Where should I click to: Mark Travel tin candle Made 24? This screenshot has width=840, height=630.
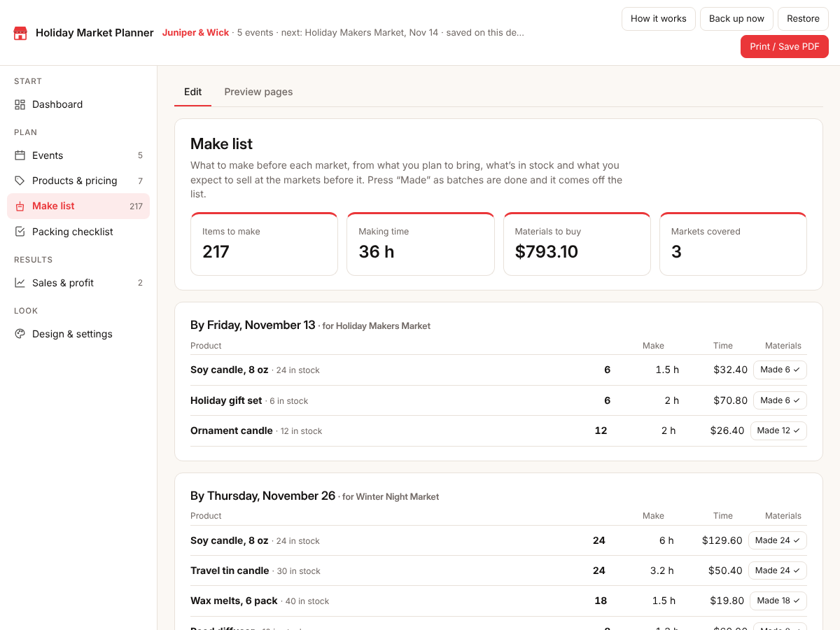click(x=778, y=570)
